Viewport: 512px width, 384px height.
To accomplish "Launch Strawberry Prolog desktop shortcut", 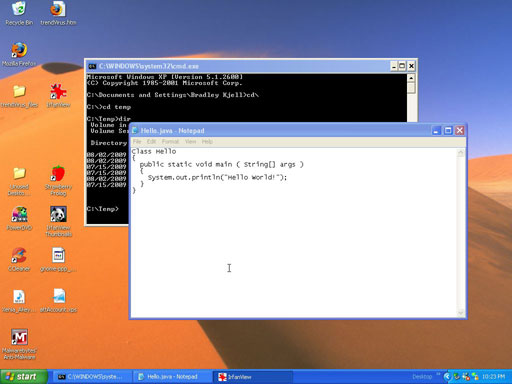I will (58, 181).
